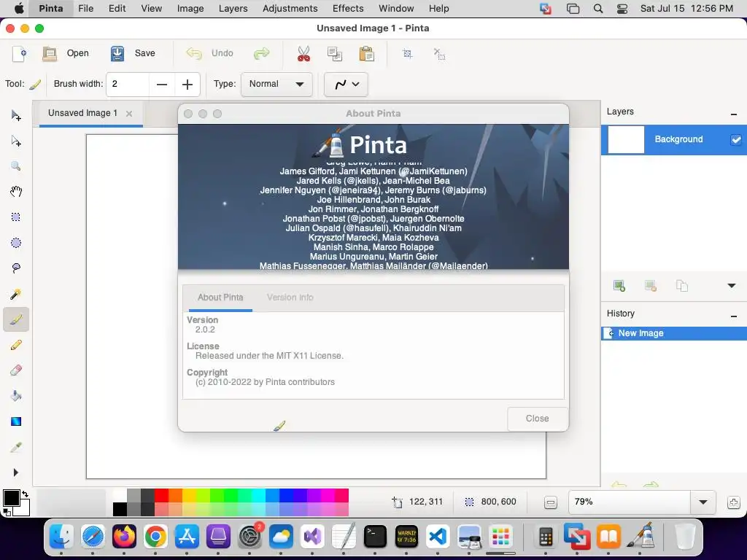
Task: Open layers panel more options arrow
Action: 731,286
